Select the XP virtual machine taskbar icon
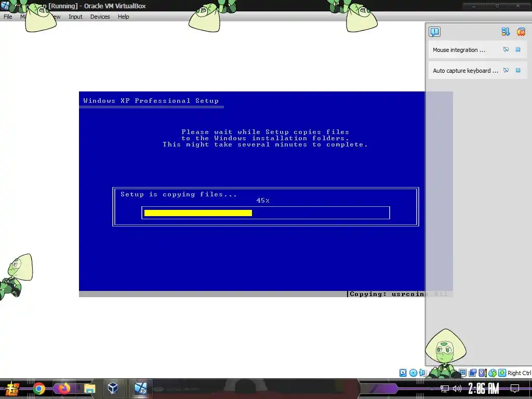Screen dimensions: 532x399 tap(140, 389)
